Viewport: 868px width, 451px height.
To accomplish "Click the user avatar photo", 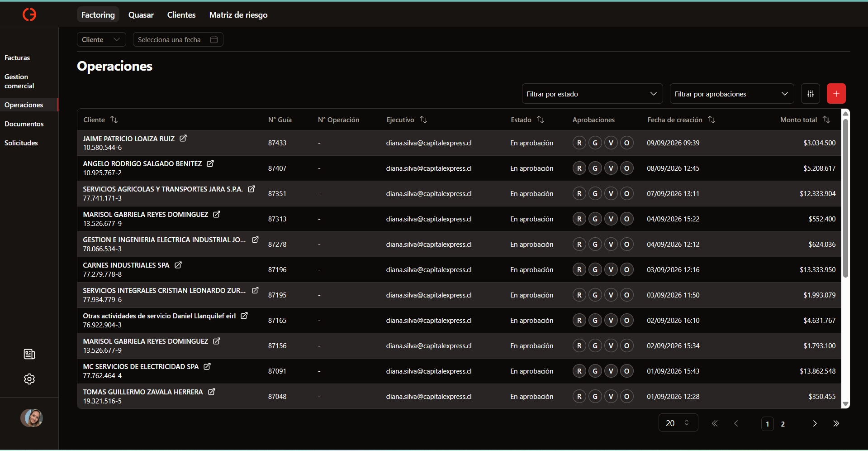I will tap(32, 418).
